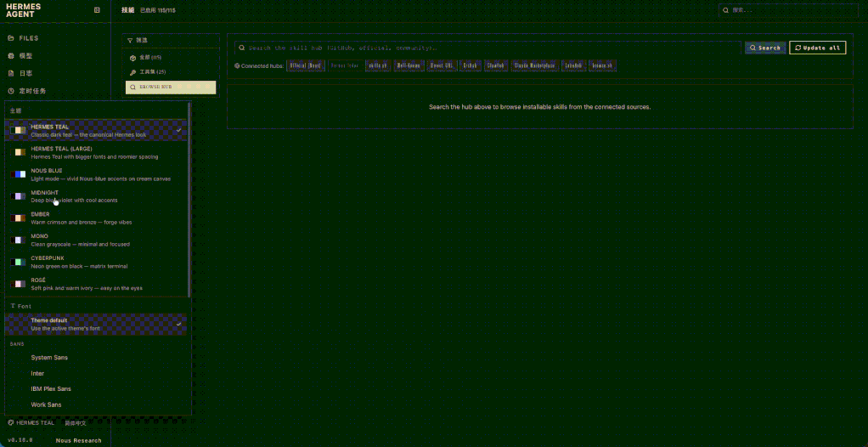
Task: Open the HERMES TEAL theme picker at bottom
Action: 31,422
